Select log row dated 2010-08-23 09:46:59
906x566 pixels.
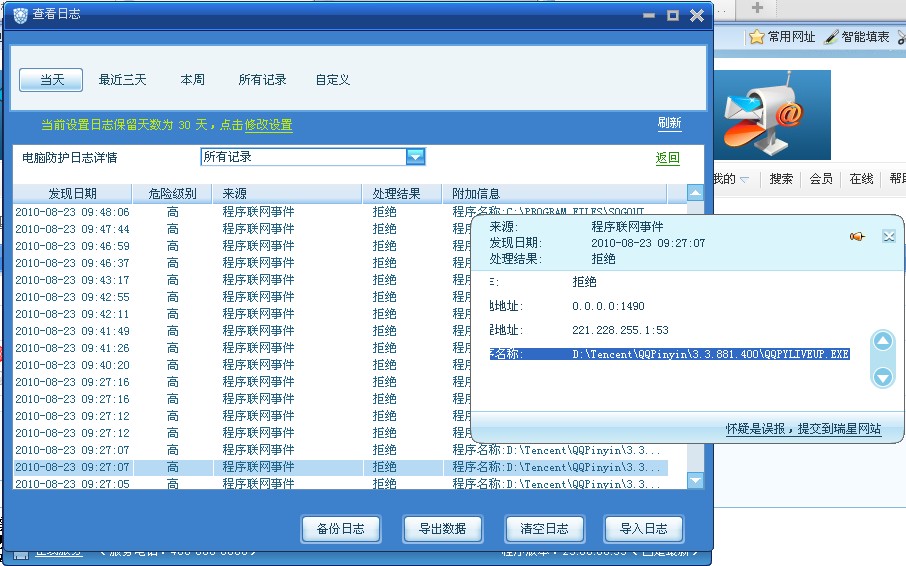243,246
